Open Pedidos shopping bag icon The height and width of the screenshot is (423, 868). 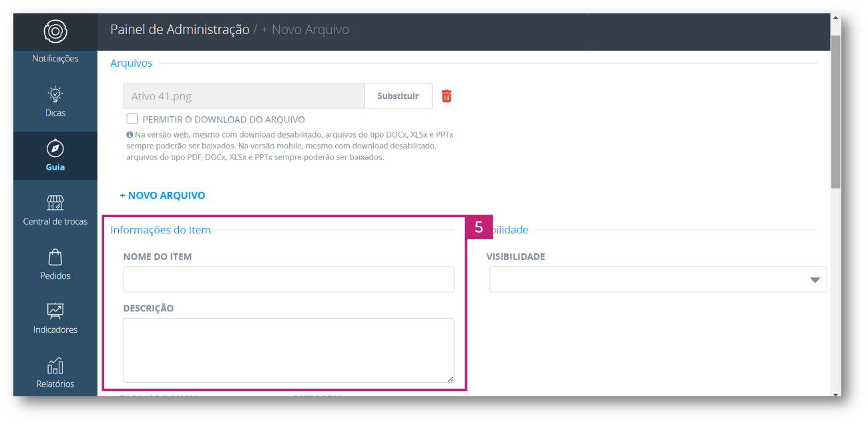55,257
